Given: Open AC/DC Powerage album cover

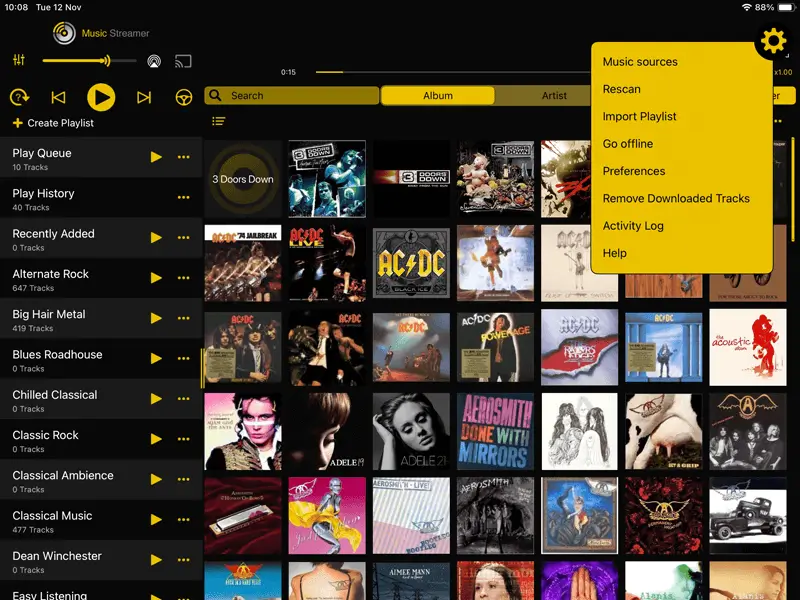Looking at the screenshot, I should point(495,347).
